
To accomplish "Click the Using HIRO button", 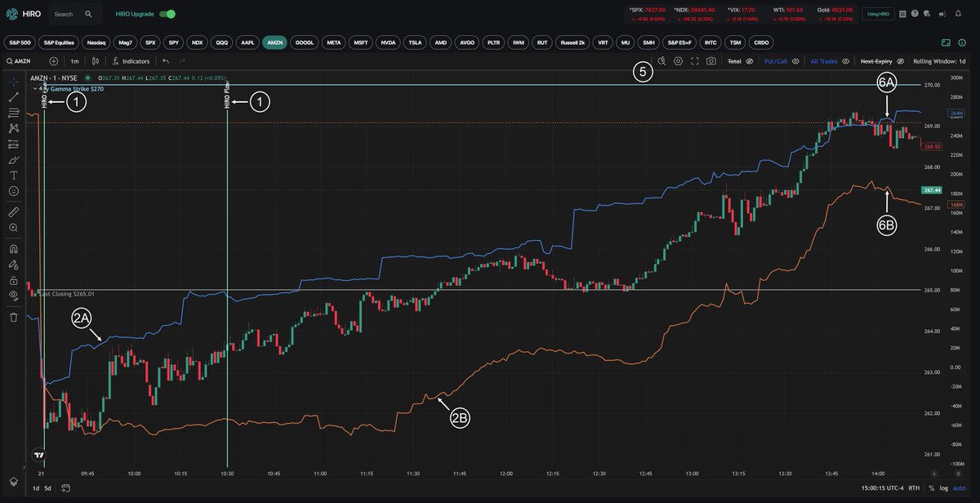I will point(879,14).
